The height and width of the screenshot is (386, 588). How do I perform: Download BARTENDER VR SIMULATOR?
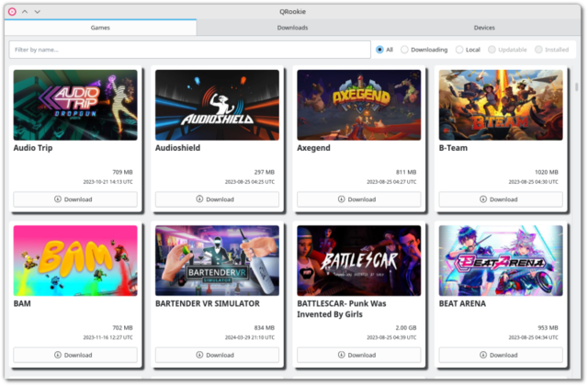click(x=217, y=355)
